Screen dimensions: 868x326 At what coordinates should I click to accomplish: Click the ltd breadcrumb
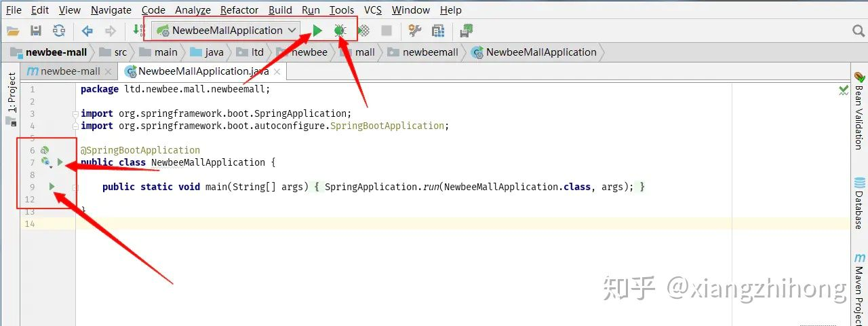pos(251,52)
